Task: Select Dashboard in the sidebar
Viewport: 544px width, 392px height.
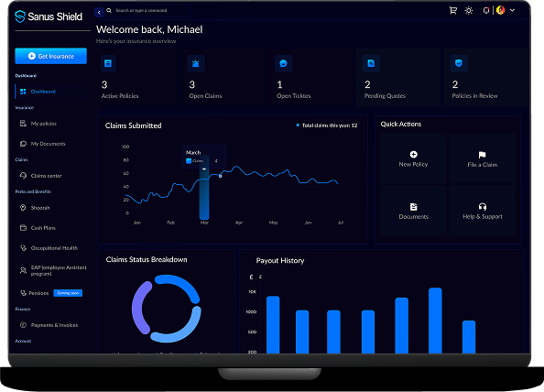Action: [52, 92]
